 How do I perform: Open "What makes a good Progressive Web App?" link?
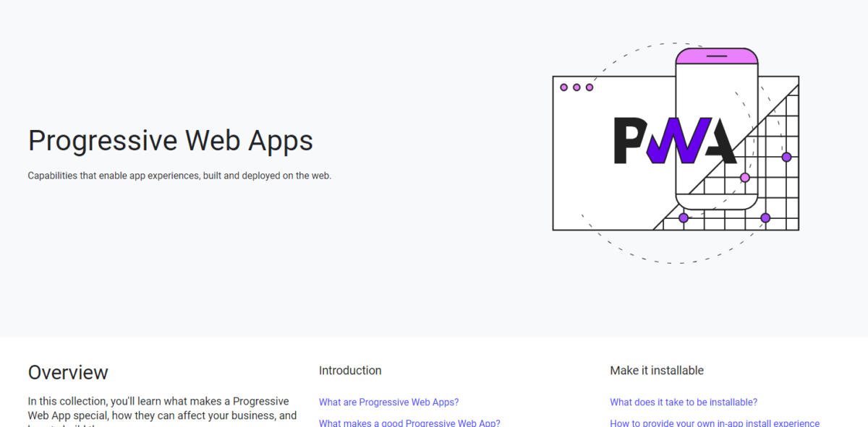pyautogui.click(x=409, y=423)
